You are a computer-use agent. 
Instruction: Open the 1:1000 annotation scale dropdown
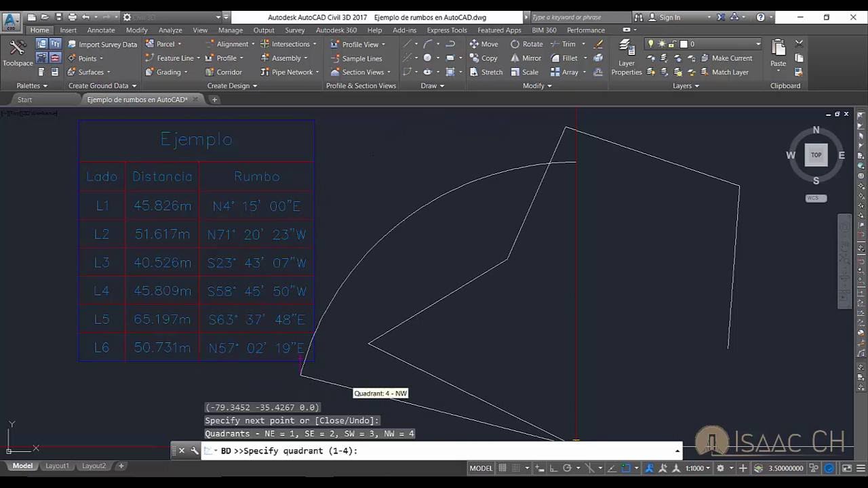[x=698, y=468]
